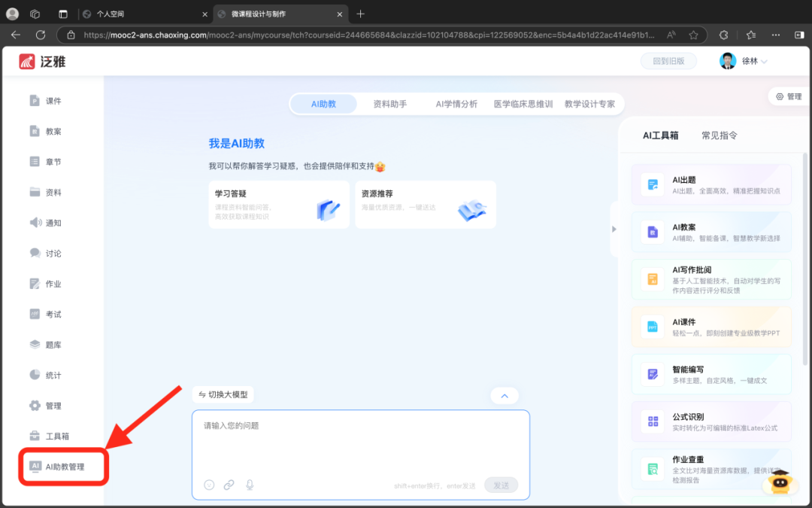The image size is (812, 508).
Task: Click the AI robot mascot icon
Action: click(780, 483)
